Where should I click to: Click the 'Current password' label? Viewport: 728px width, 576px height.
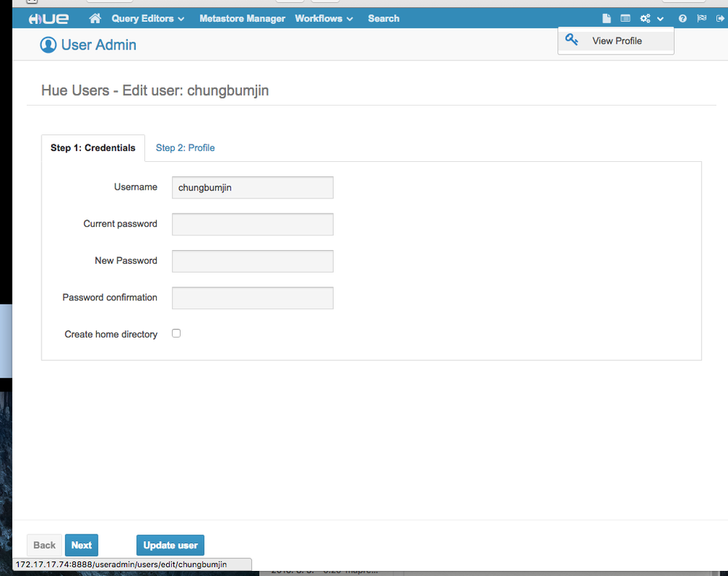pos(120,224)
